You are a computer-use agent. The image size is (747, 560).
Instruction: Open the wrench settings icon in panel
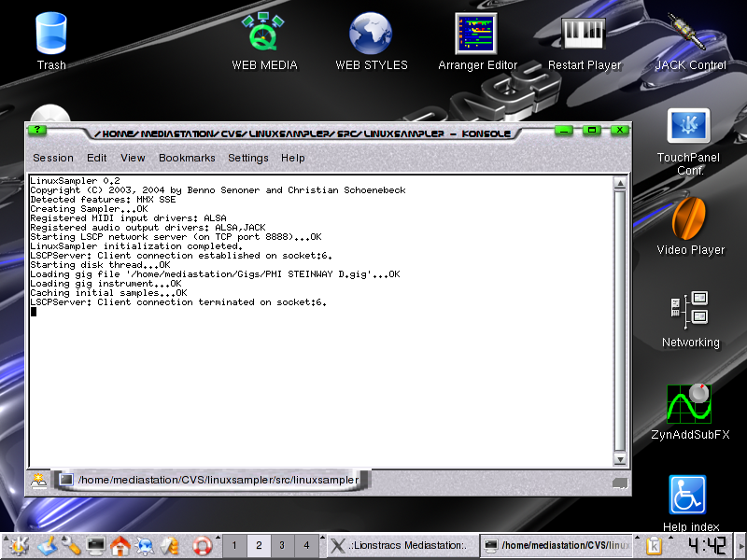(71, 546)
